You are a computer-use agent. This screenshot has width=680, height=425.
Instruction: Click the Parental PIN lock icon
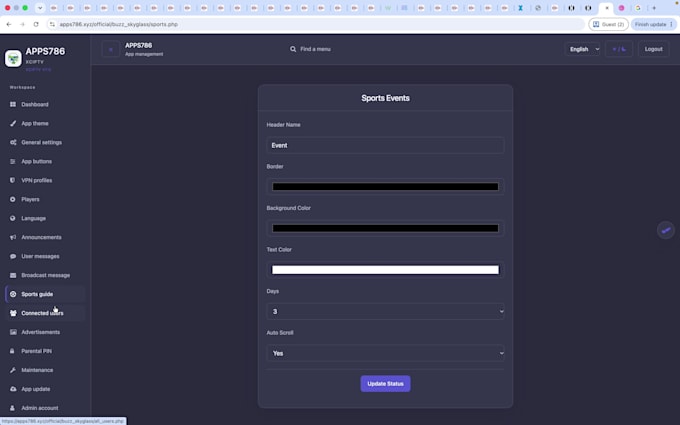click(x=13, y=351)
